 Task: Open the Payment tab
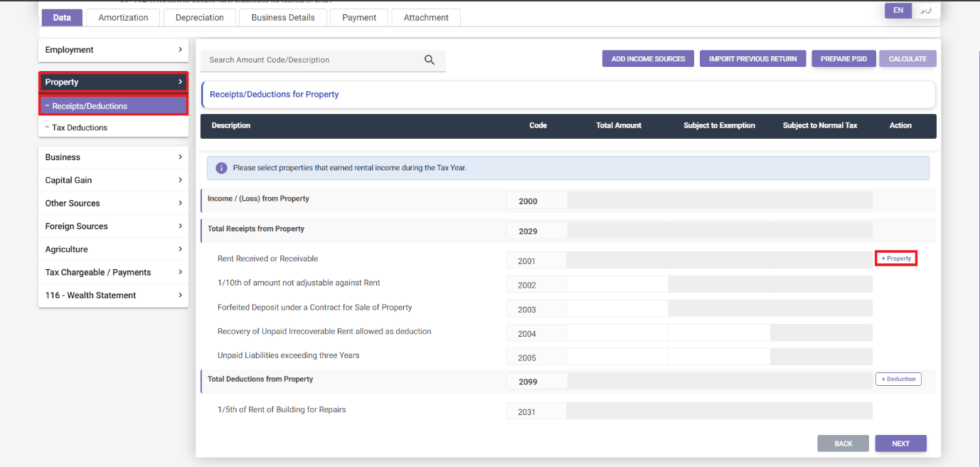point(359,17)
